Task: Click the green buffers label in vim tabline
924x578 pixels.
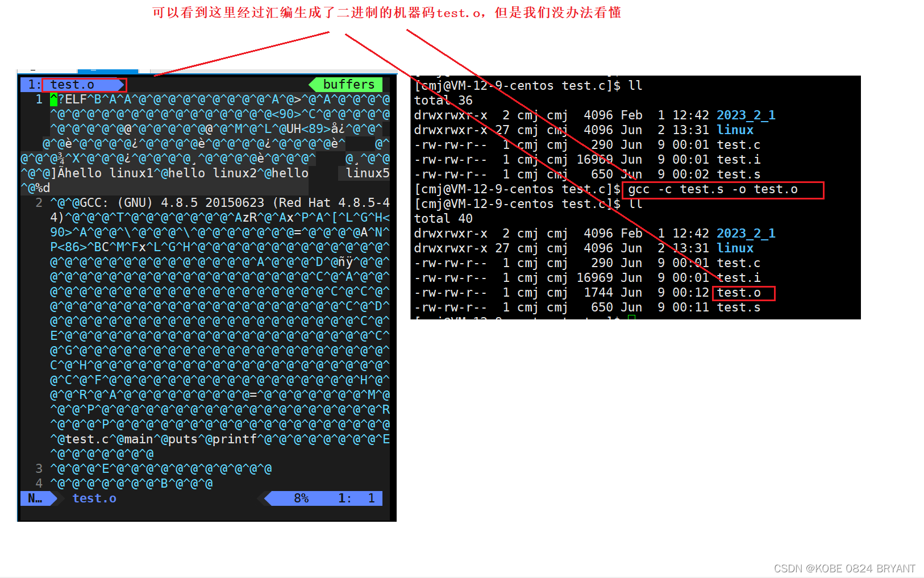Action: (x=348, y=85)
